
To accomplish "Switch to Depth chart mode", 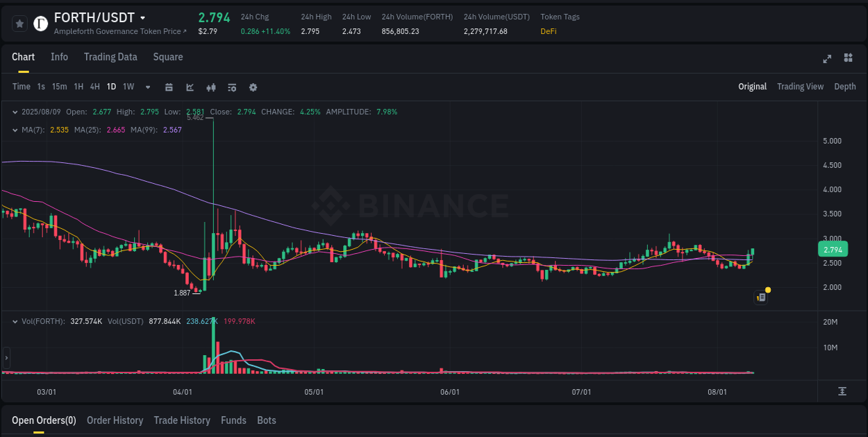I will coord(845,87).
